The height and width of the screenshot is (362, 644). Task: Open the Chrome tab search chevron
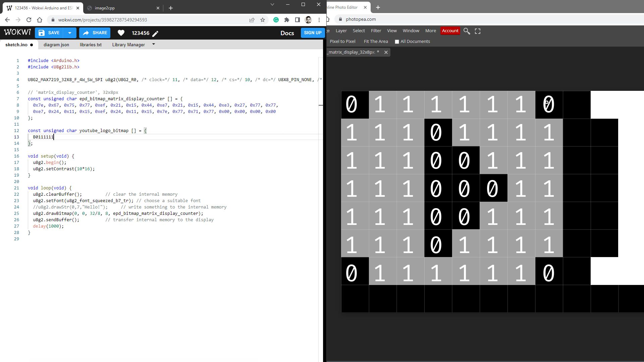click(x=272, y=5)
